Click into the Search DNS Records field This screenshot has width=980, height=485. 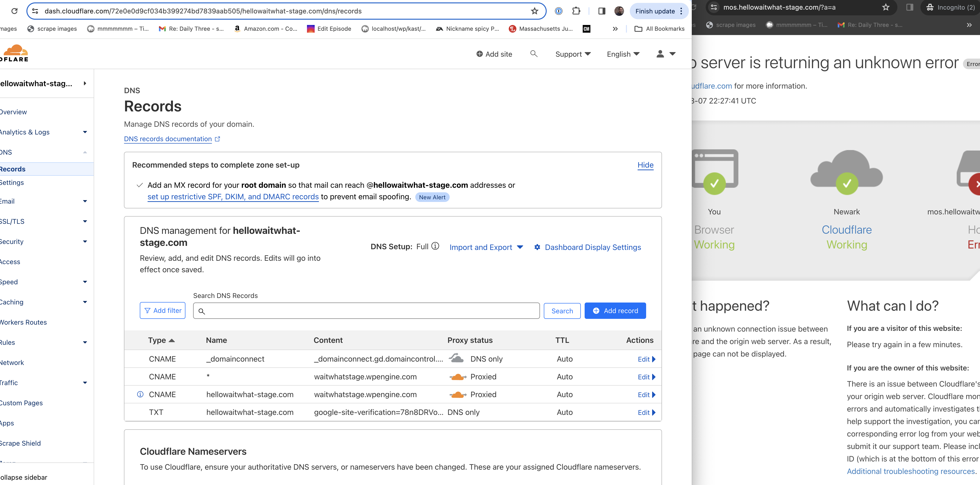pyautogui.click(x=366, y=311)
